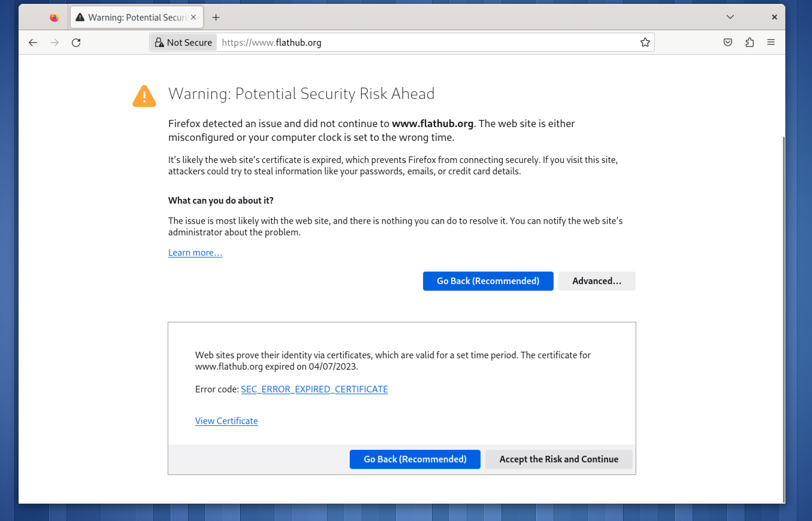Open the Firefox hamburger application menu
Screen dimensions: 812x521
tap(771, 42)
